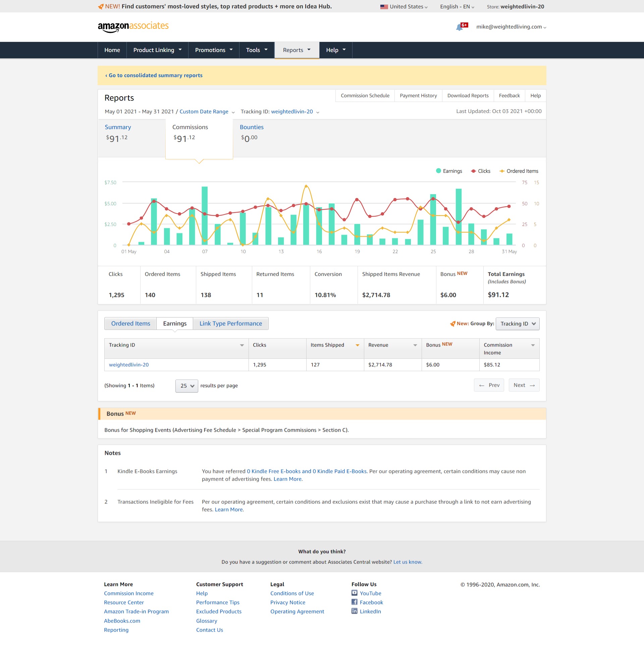Open the Commission Income footer link

pos(128,593)
